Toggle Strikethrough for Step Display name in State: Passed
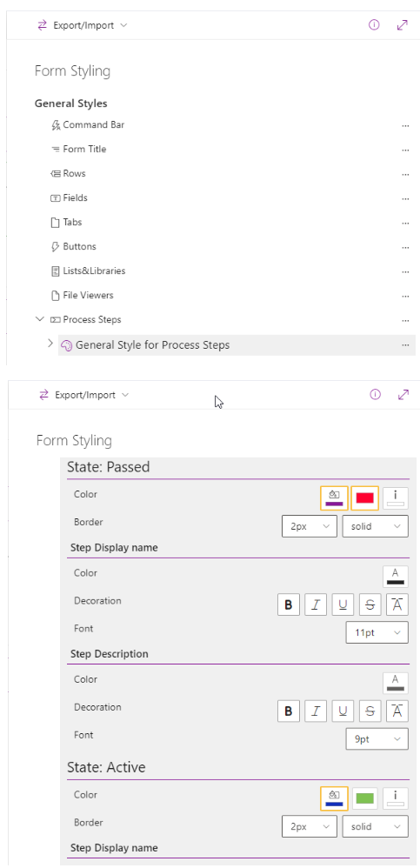 point(370,604)
